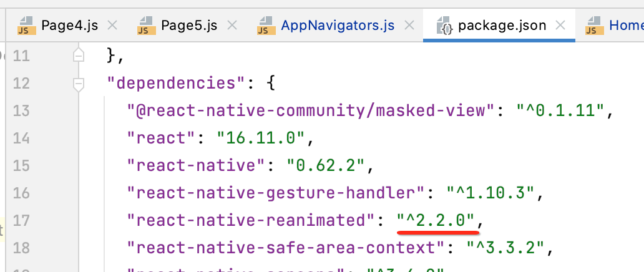The image size is (644, 272).
Task: Close the Page5.js tab
Action: (232, 26)
